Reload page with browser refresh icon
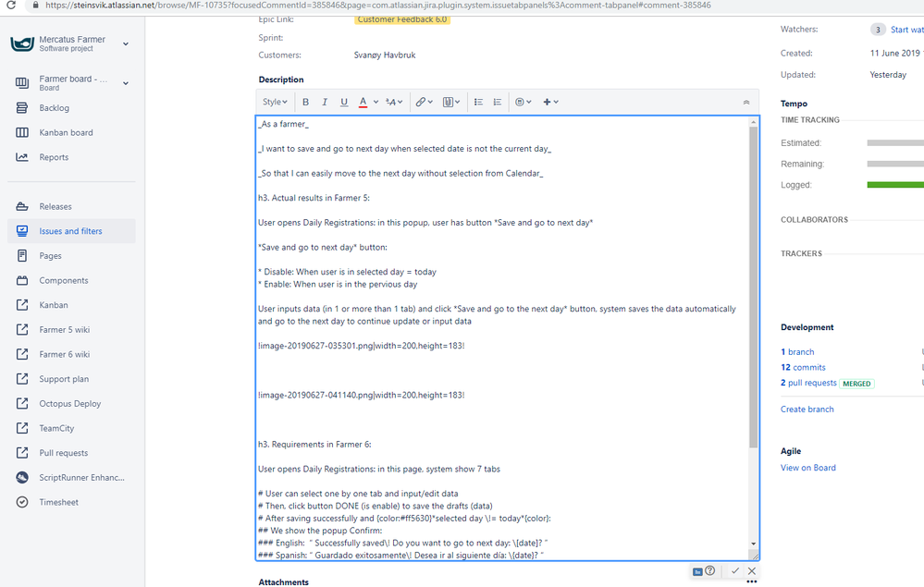The image size is (924, 587). tap(10, 6)
